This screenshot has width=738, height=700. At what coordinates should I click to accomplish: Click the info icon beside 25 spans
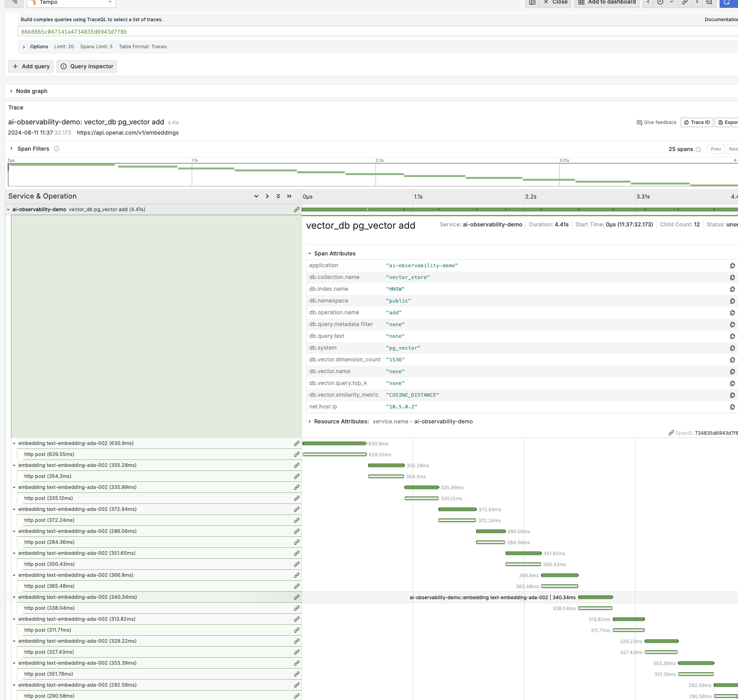point(698,149)
